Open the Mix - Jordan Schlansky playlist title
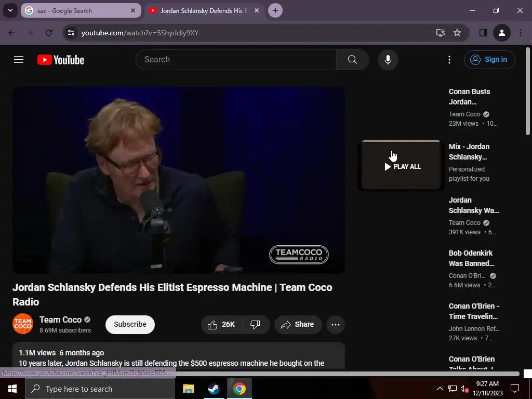 [x=469, y=152]
